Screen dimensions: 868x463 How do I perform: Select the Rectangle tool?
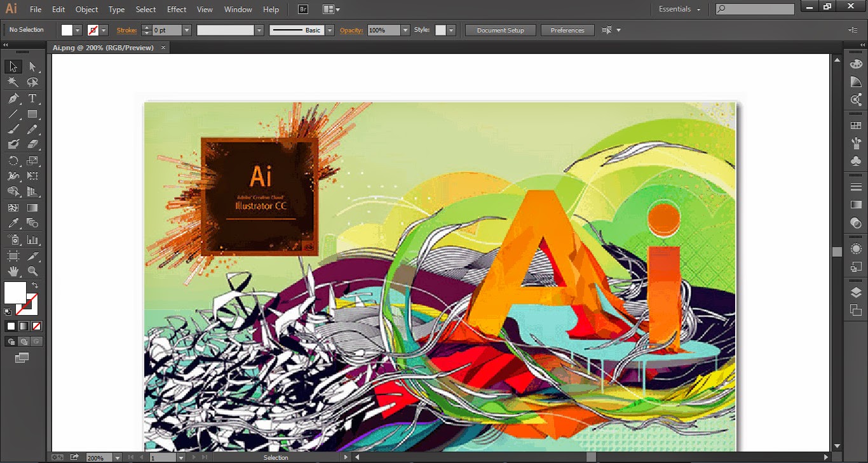(32, 114)
